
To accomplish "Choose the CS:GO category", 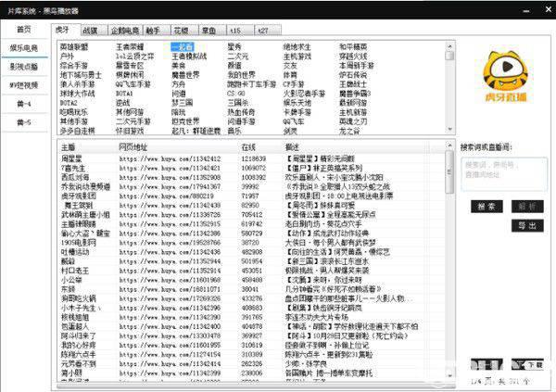I will click(236, 94).
